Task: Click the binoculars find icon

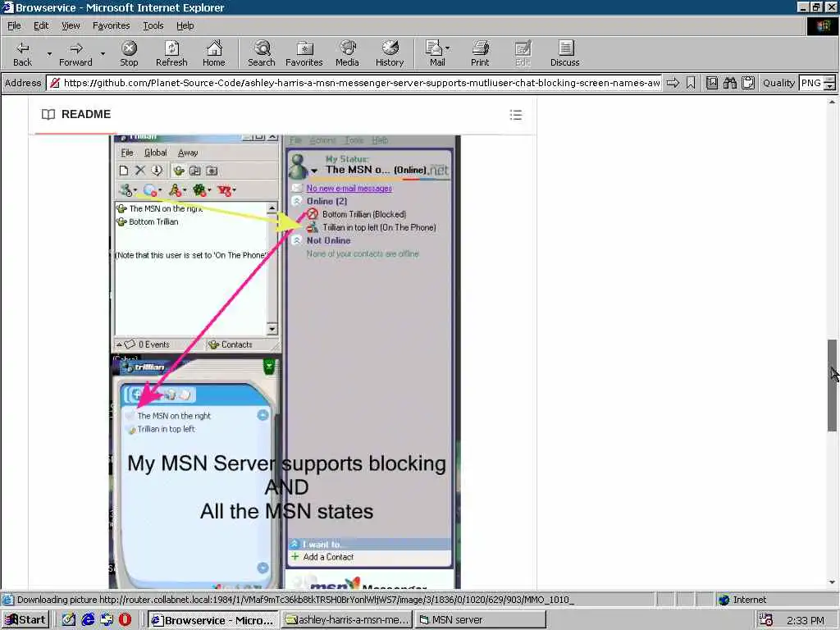Action: point(729,83)
